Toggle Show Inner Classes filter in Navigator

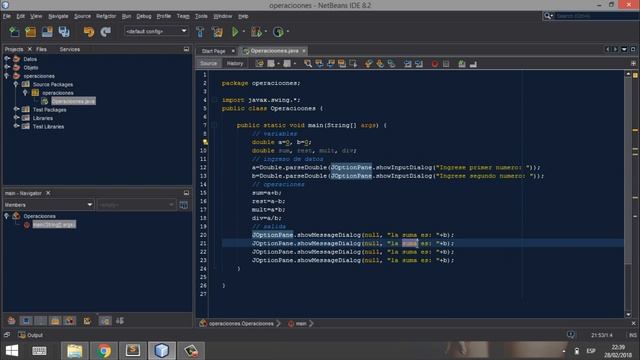click(x=70, y=321)
